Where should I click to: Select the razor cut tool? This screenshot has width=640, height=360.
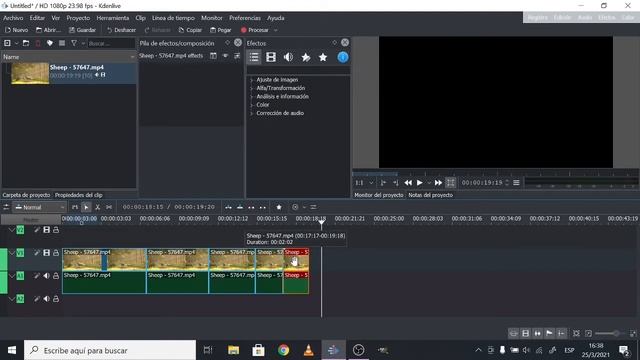98,207
